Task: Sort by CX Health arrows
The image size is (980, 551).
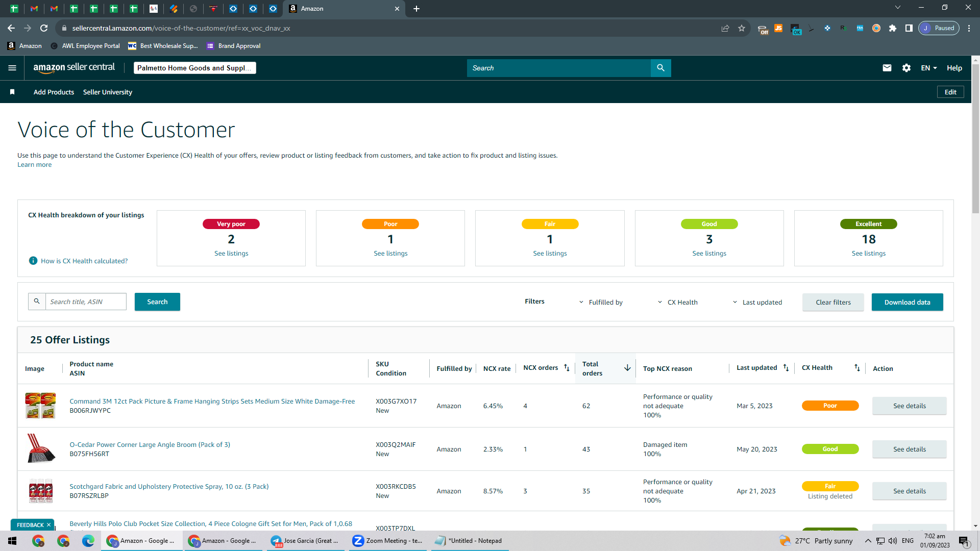Action: click(857, 368)
